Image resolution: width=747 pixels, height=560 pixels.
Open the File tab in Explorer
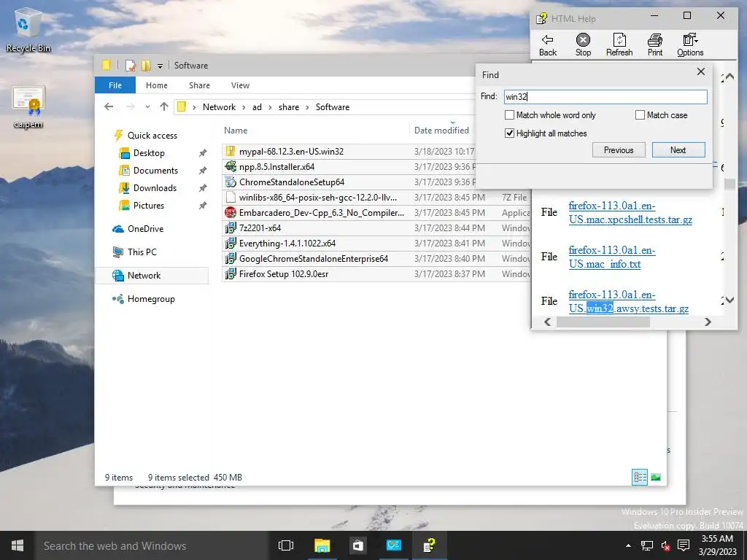tap(115, 85)
